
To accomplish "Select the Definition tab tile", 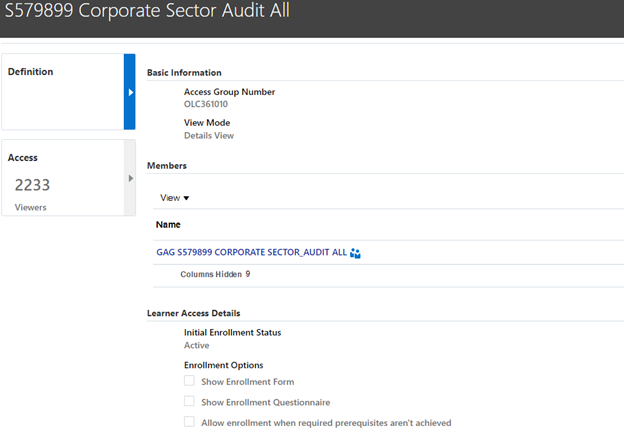I will [x=68, y=92].
